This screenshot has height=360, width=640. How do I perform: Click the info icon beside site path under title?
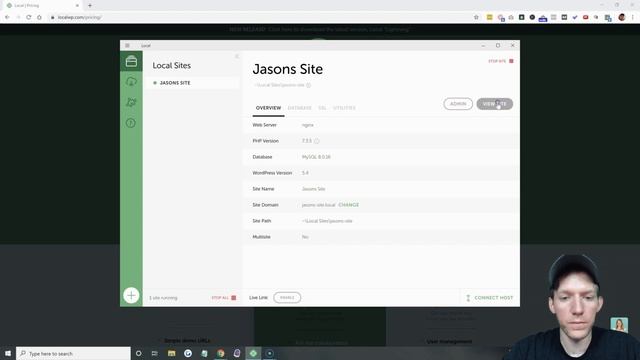pyautogui.click(x=309, y=85)
